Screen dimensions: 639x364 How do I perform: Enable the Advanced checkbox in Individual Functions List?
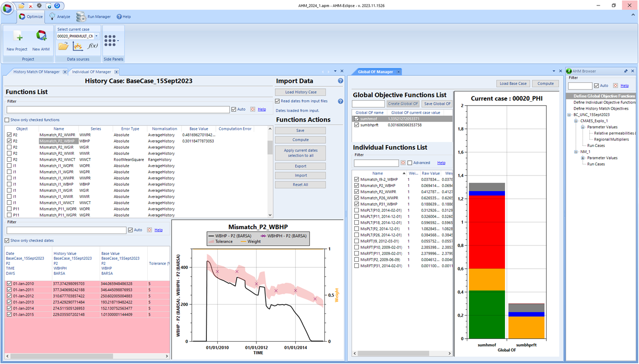coord(410,163)
